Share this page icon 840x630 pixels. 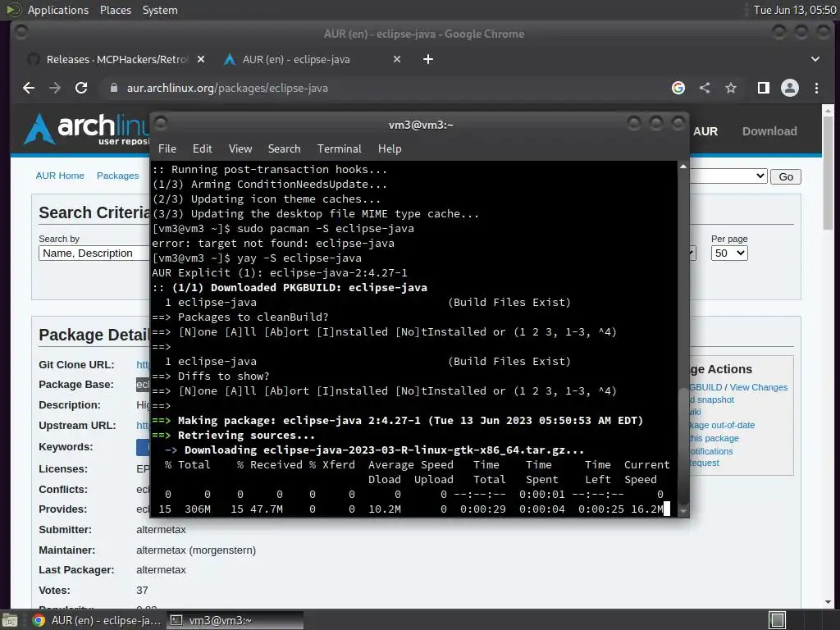[x=705, y=88]
